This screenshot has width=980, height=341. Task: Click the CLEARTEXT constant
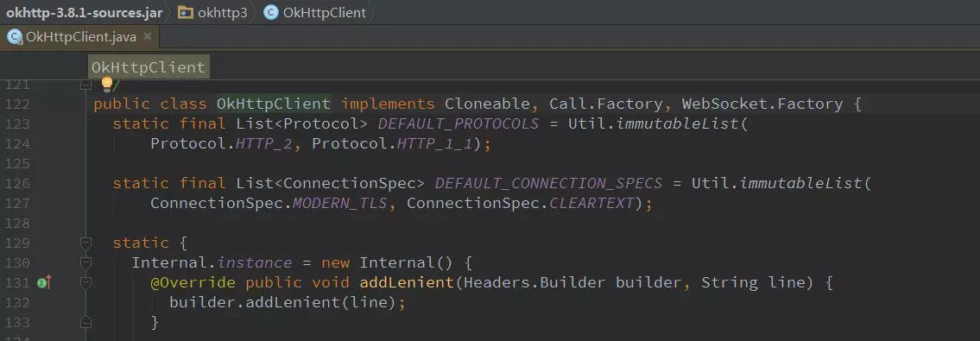pyautogui.click(x=591, y=203)
